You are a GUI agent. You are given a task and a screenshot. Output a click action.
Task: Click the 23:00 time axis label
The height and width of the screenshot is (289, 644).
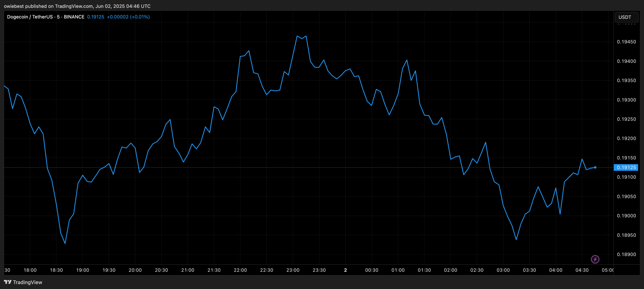pyautogui.click(x=293, y=270)
